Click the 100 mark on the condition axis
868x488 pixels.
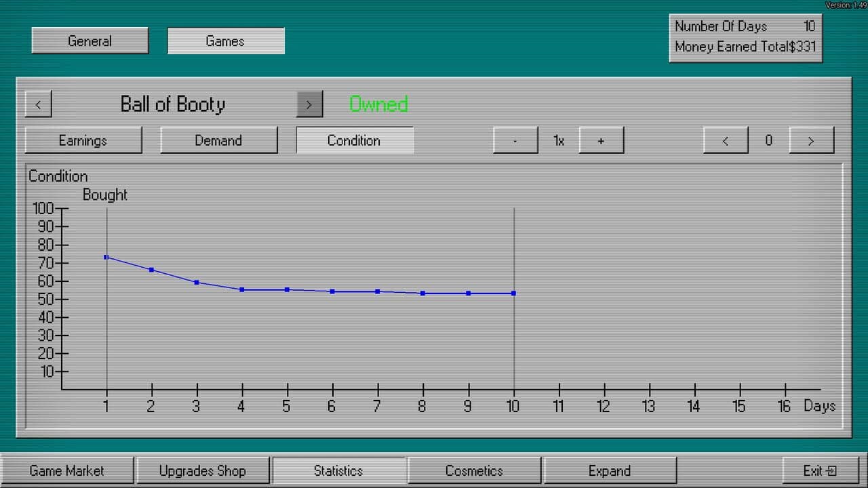coord(43,208)
